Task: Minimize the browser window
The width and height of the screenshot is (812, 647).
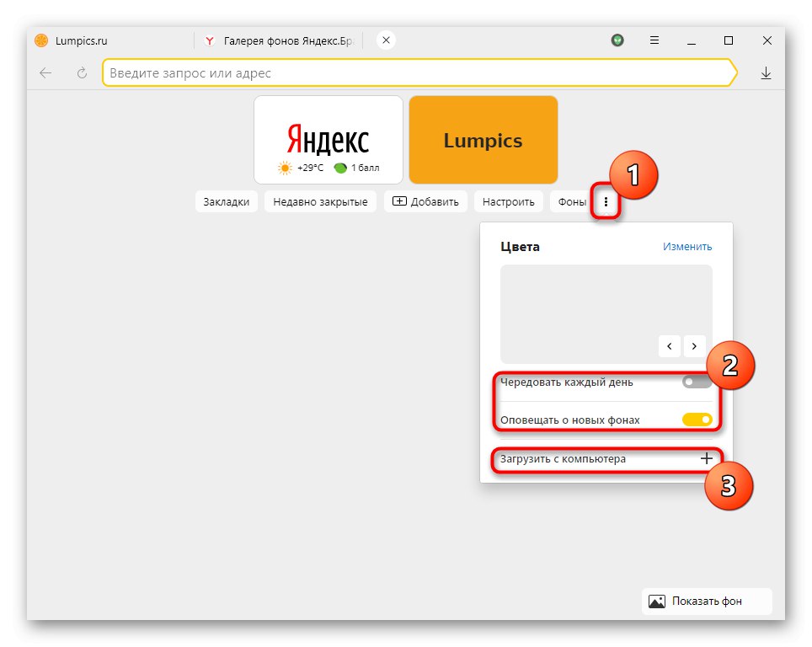Action: pos(692,40)
